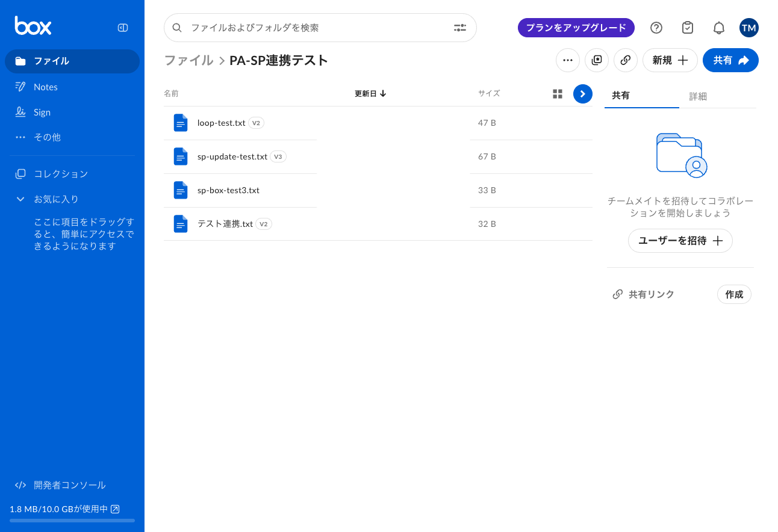
Task: Click the テスト連携.txt file icon
Action: click(x=181, y=224)
